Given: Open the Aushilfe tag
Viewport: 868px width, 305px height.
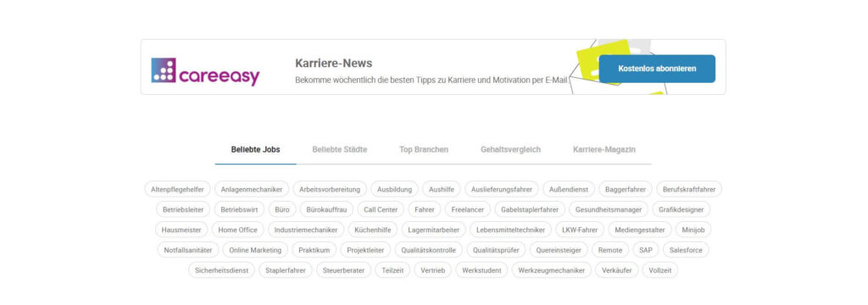Looking at the screenshot, I should pos(442,189).
